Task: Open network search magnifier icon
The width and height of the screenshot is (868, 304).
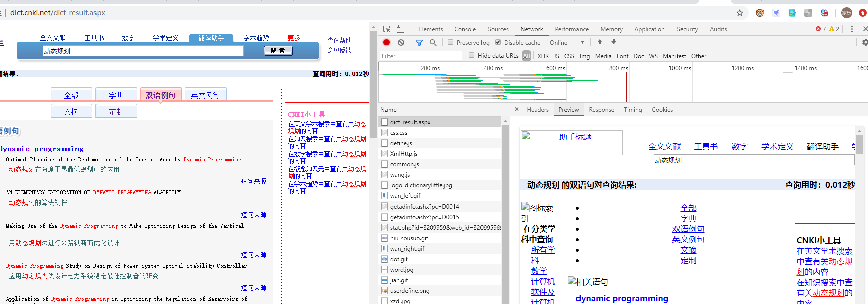Action: [433, 43]
